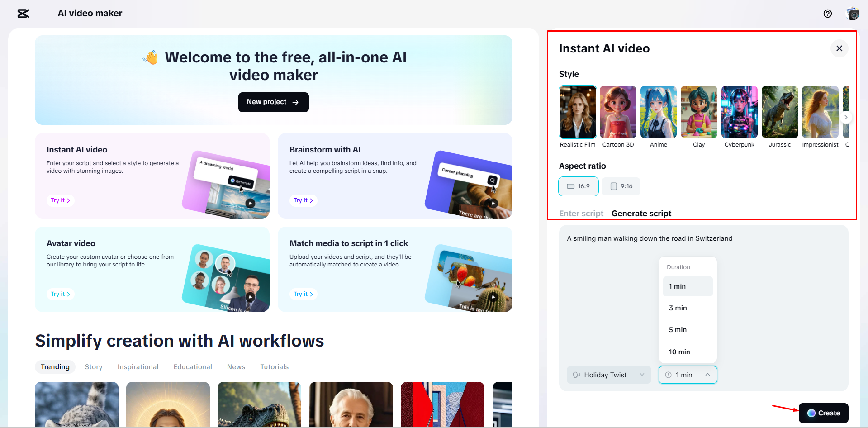Select the Trending workflow tab
This screenshot has width=868, height=428.
(55, 367)
